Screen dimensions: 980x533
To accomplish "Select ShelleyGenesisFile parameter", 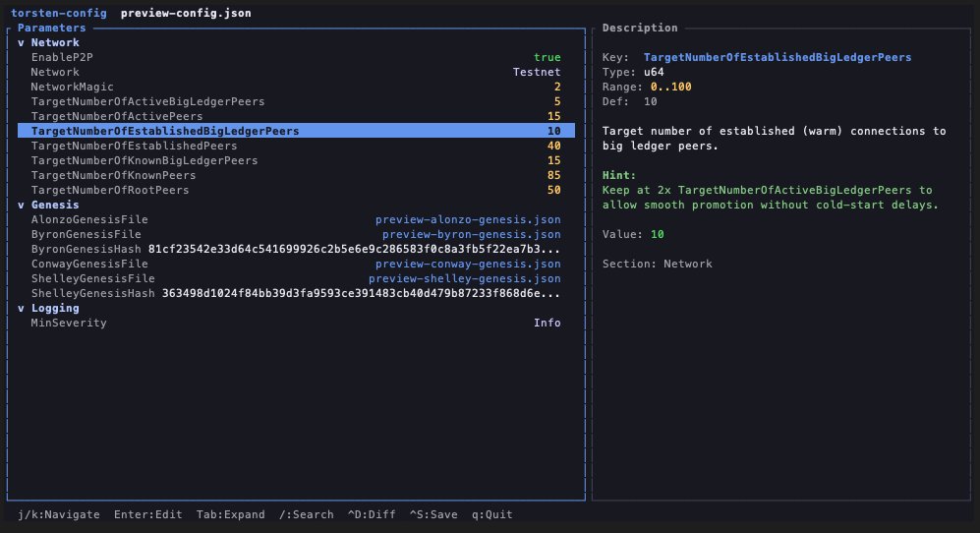I will tap(296, 278).
